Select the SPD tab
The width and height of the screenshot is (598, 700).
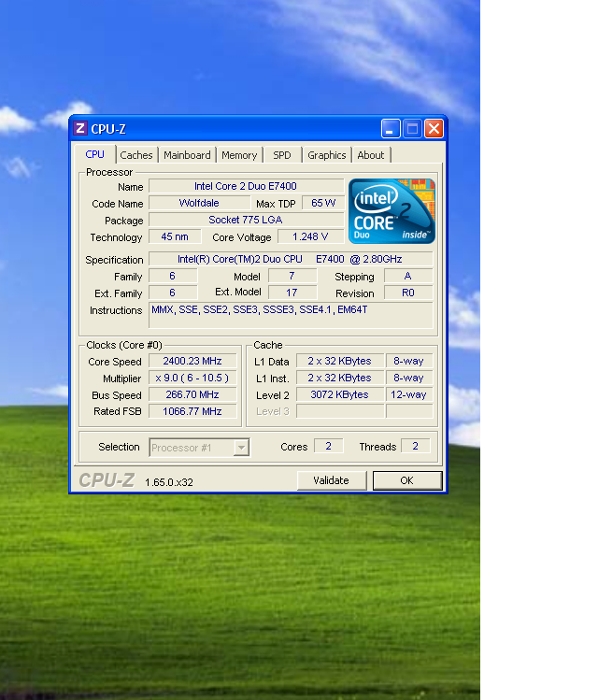tap(281, 155)
